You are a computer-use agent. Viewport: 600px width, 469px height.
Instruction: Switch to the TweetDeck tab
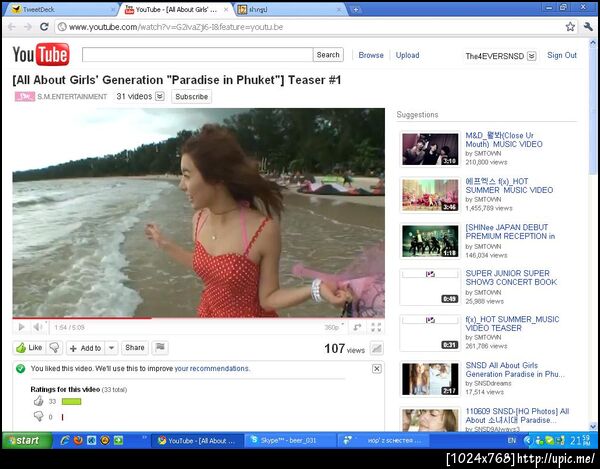click(x=61, y=10)
